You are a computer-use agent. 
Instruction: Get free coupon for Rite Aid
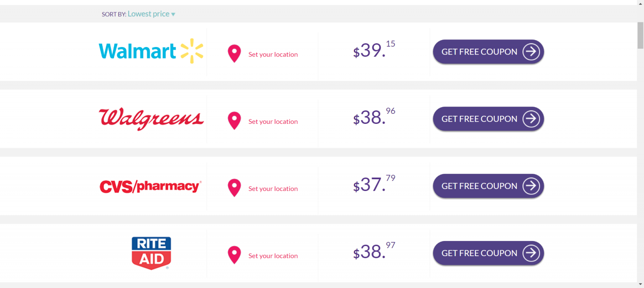pyautogui.click(x=488, y=253)
